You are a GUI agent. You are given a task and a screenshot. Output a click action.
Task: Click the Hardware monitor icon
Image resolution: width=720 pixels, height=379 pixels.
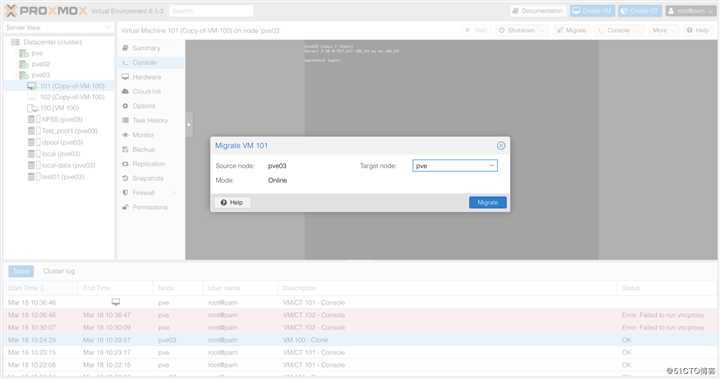coord(125,77)
